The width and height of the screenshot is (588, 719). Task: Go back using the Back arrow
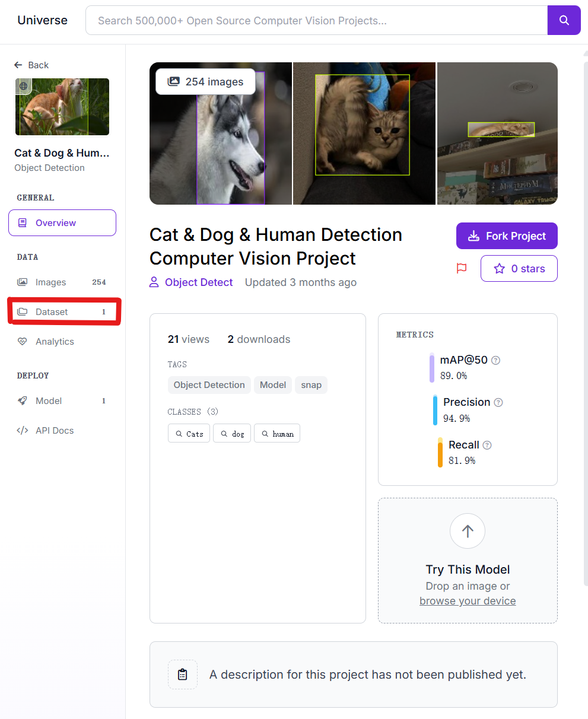(31, 65)
